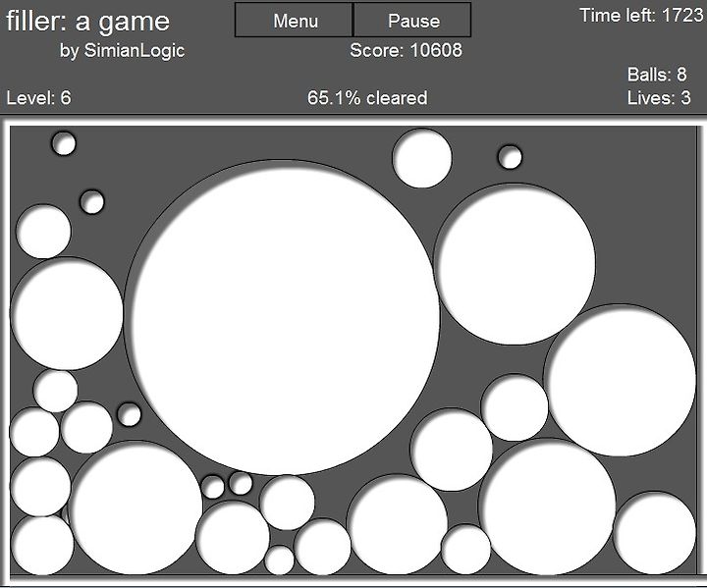This screenshot has width=707, height=588.
Task: Click the 'by SimianLogic' credit text
Action: (x=122, y=50)
